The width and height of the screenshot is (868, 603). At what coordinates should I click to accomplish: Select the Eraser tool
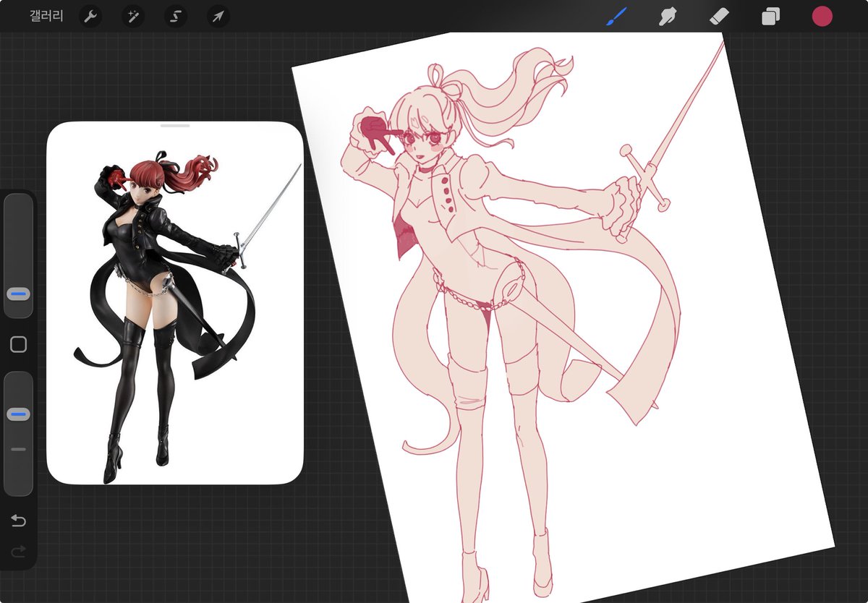coord(720,16)
